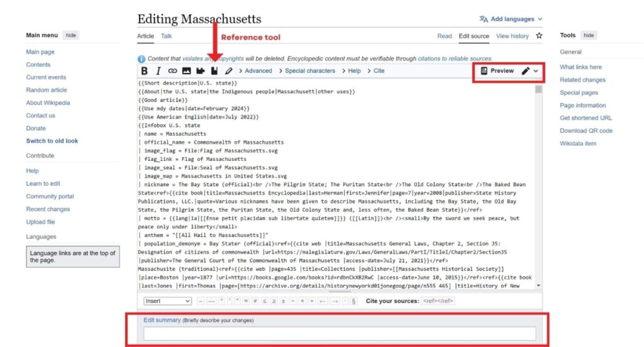Open the Upload file link

pyautogui.click(x=40, y=222)
